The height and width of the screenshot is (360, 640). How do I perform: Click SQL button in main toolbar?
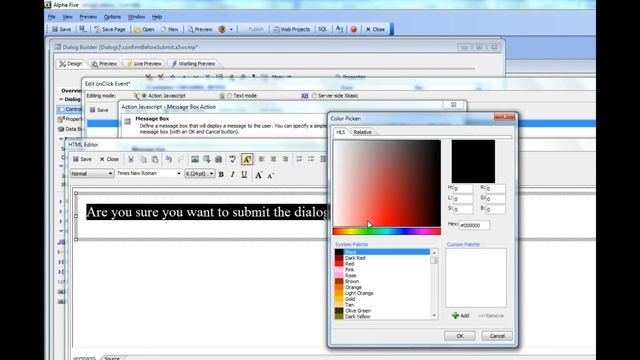pos(322,29)
